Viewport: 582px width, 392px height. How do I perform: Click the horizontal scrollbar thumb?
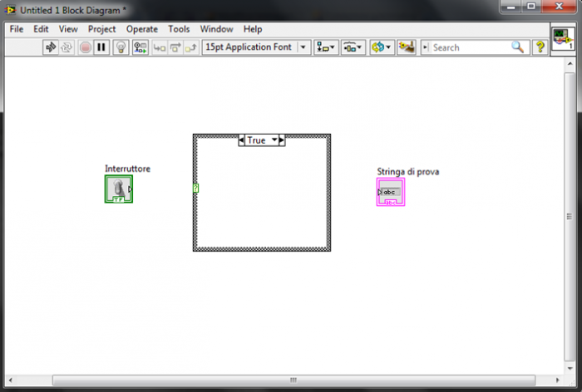291,380
